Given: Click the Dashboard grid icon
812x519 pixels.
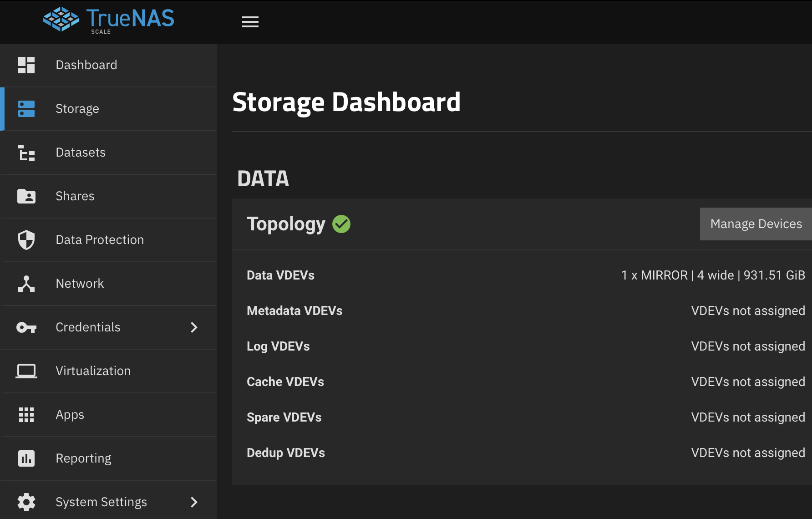Looking at the screenshot, I should 26,65.
